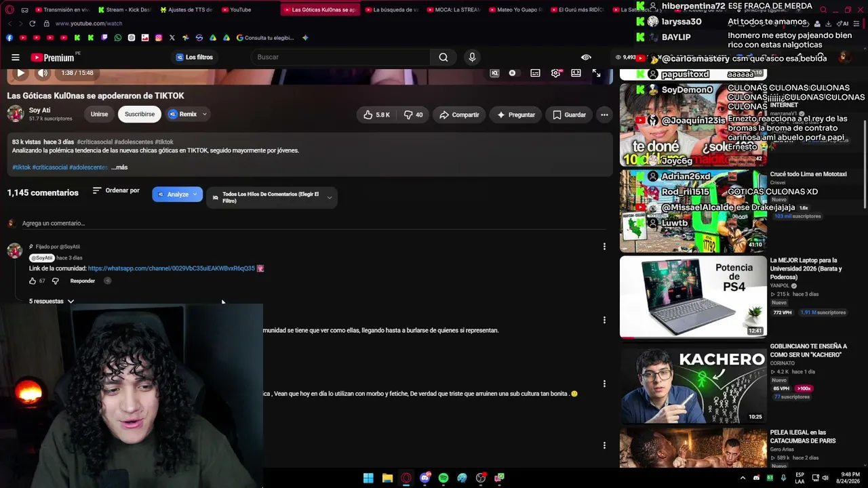Open Discord from the taskbar

click(425, 478)
